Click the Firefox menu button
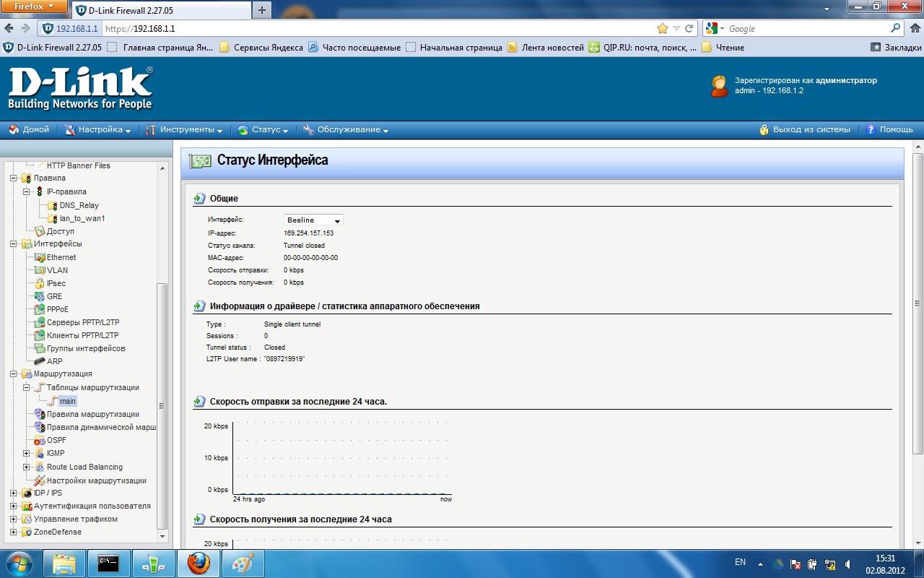Screen dimensions: 924x578 (34, 7)
